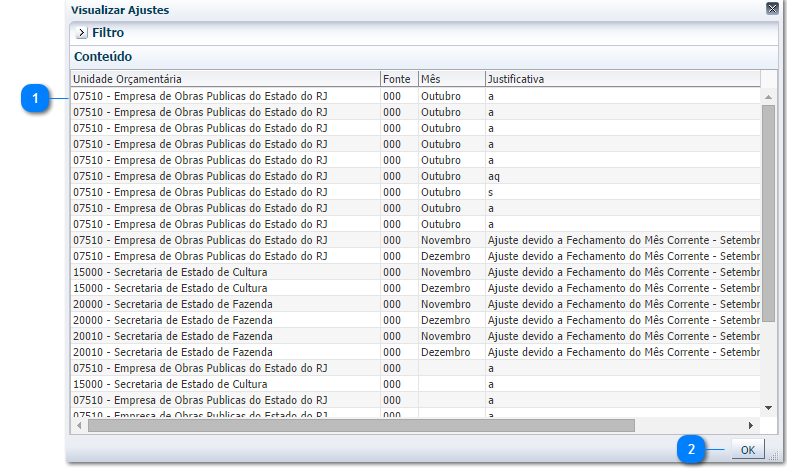Click the blue callout marker 2
The height and width of the screenshot is (470, 787).
click(x=691, y=449)
